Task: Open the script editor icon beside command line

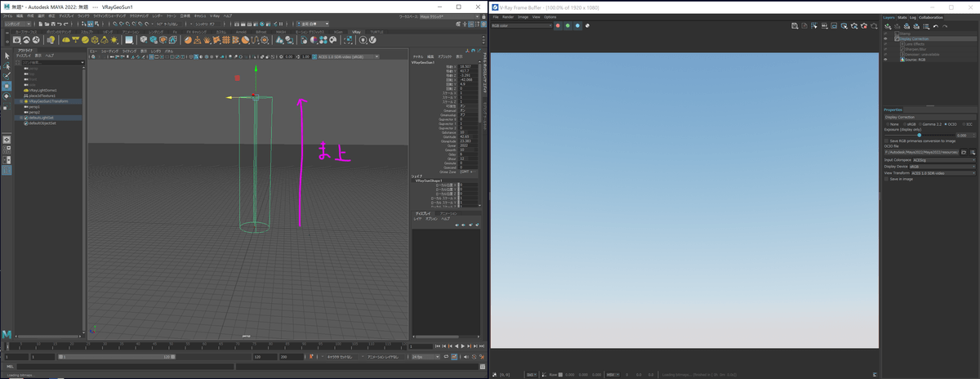Action: [x=483, y=367]
